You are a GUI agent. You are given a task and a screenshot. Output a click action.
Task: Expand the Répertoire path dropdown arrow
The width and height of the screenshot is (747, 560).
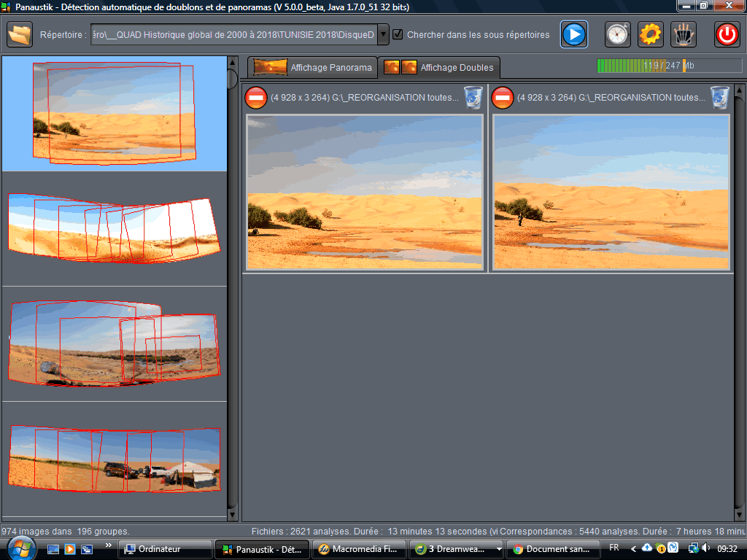click(383, 34)
